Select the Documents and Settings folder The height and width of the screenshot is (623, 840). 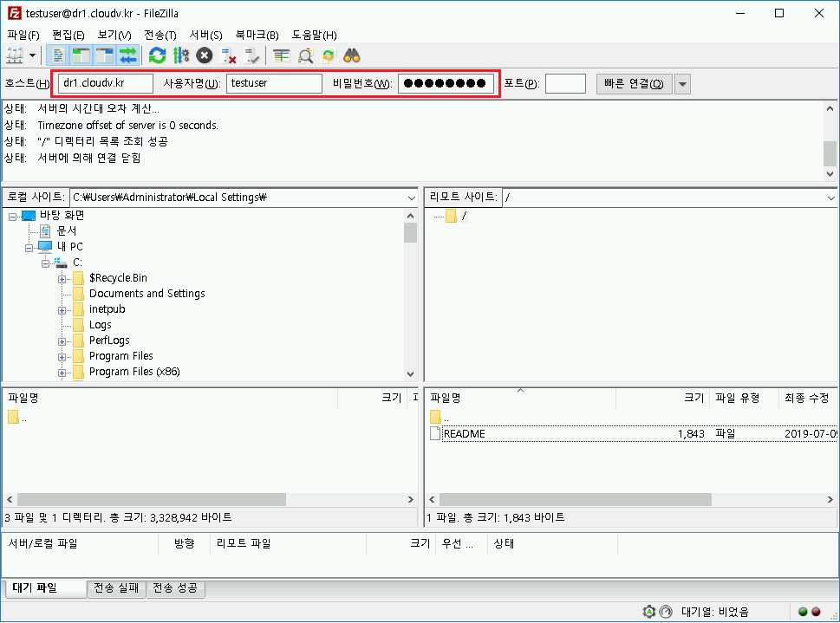point(147,294)
